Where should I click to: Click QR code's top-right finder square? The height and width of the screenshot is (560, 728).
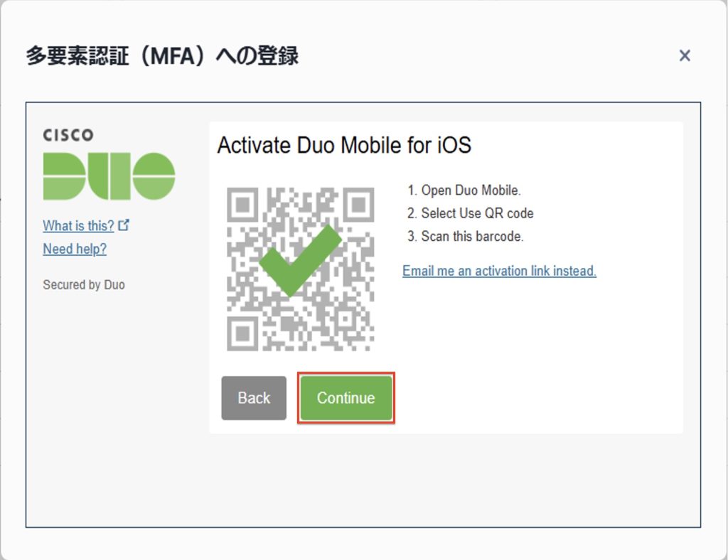point(358,203)
